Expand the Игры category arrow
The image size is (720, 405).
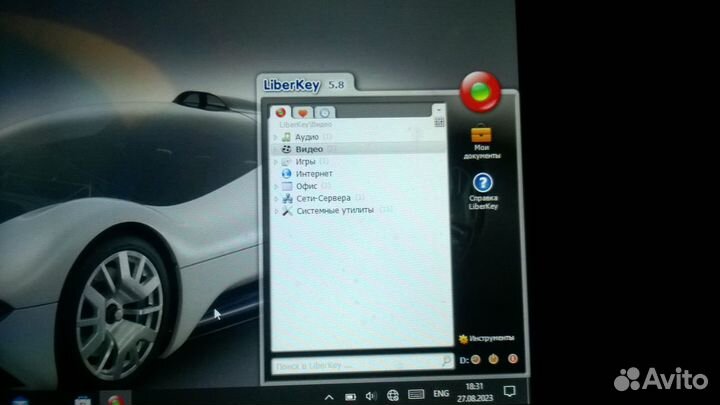(276, 161)
